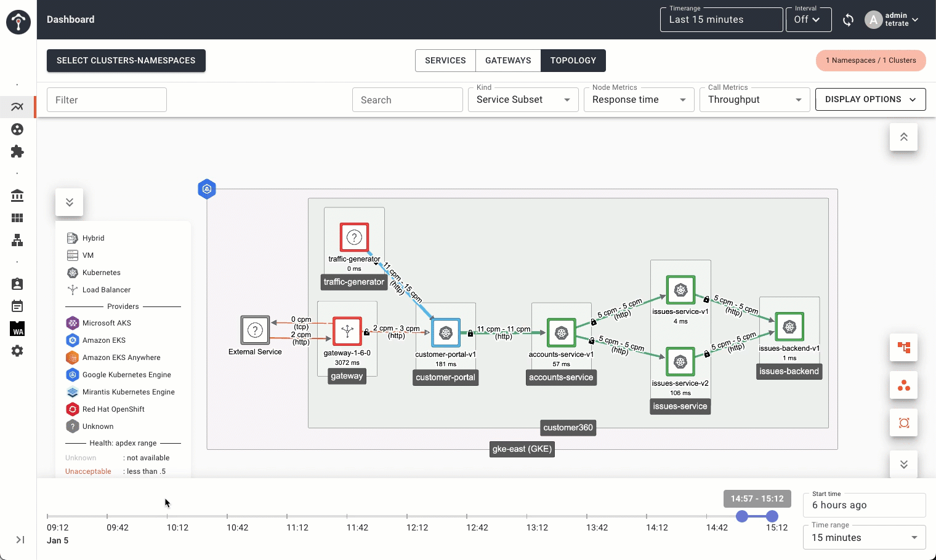Click Select Clusters-Namespaces button
Screen dimensions: 936x560
pos(126,60)
